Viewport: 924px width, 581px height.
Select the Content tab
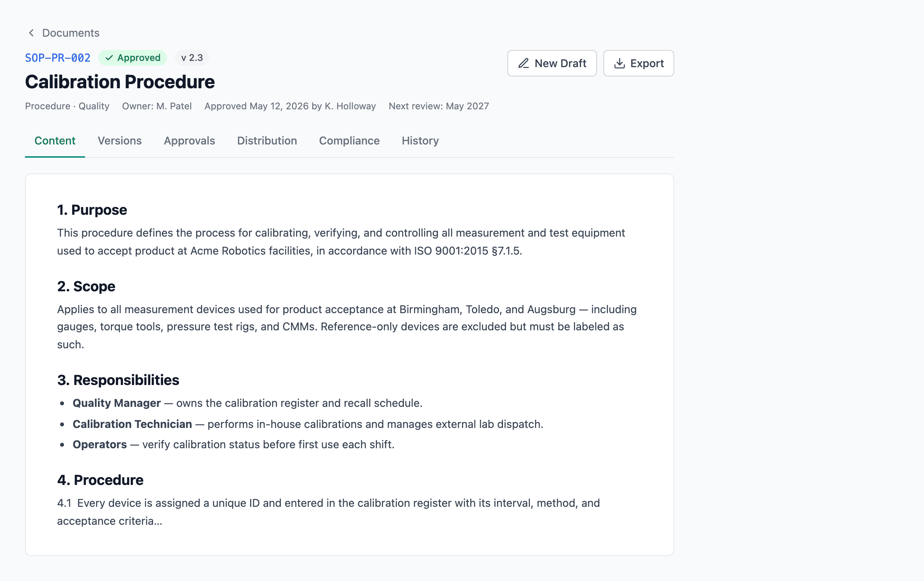tap(55, 141)
